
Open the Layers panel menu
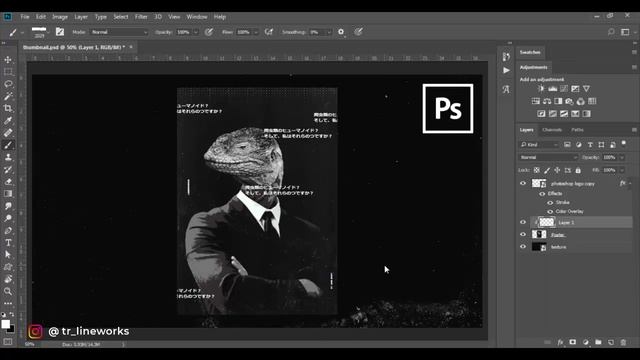634,130
